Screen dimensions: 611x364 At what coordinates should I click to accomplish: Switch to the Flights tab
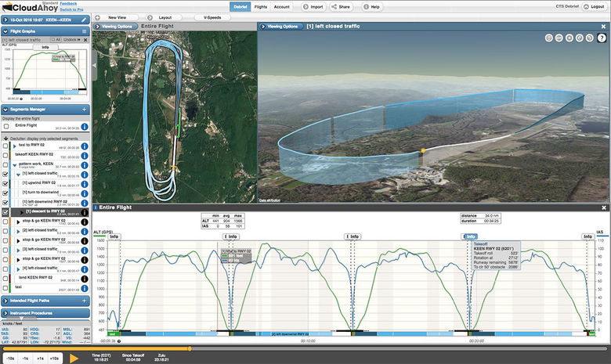pos(261,6)
